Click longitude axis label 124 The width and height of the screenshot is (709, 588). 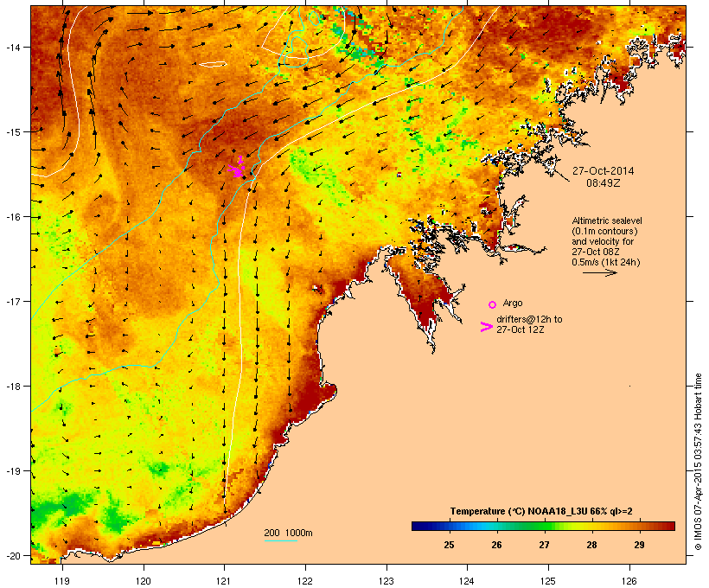click(467, 581)
